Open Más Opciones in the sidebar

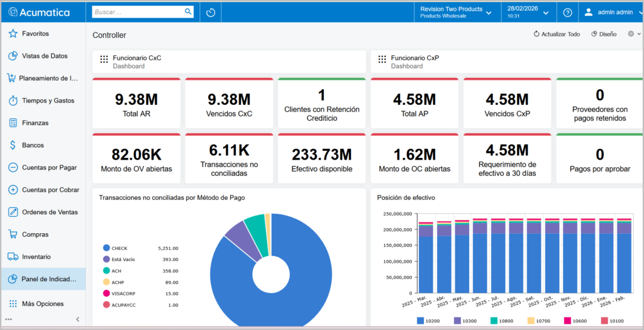tap(43, 304)
